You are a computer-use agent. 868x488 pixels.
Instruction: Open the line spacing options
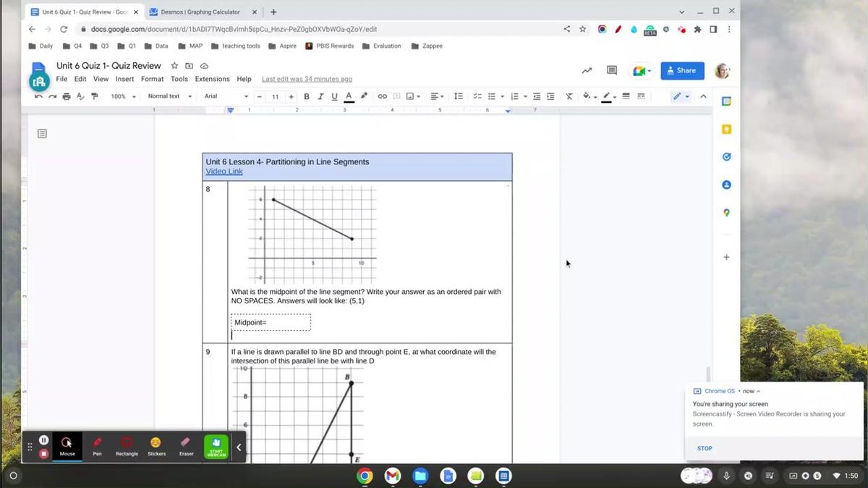point(459,96)
